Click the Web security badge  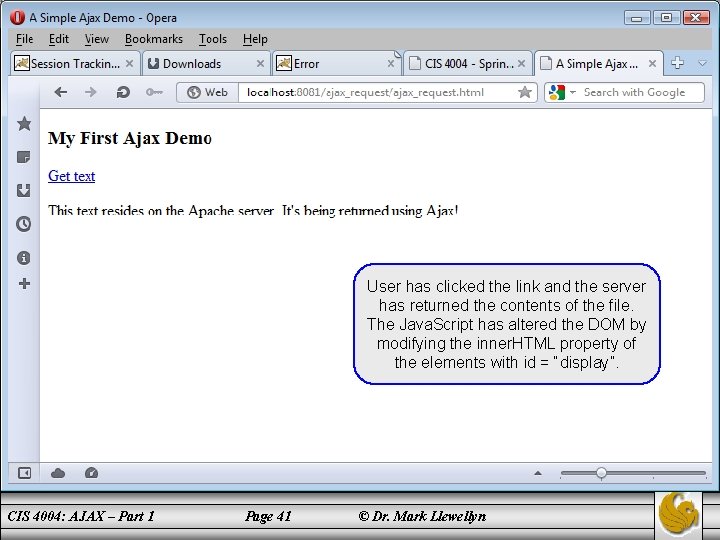208,92
